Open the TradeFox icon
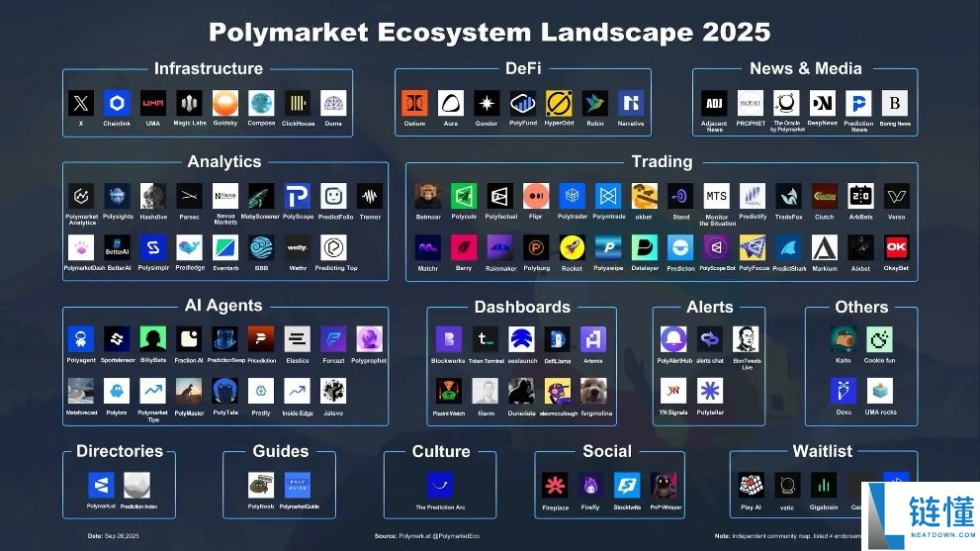Image resolution: width=980 pixels, height=551 pixels. (x=788, y=197)
